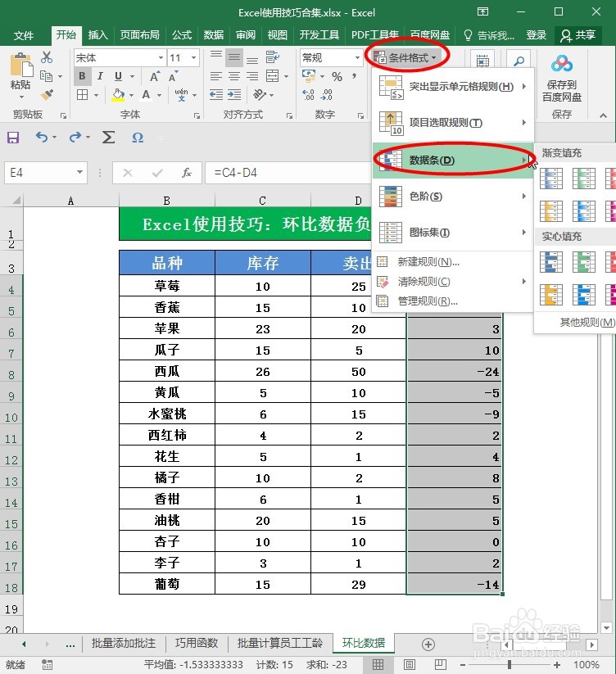This screenshot has height=674, width=616.
Task: Click the Omega symbol icon
Action: (x=138, y=138)
